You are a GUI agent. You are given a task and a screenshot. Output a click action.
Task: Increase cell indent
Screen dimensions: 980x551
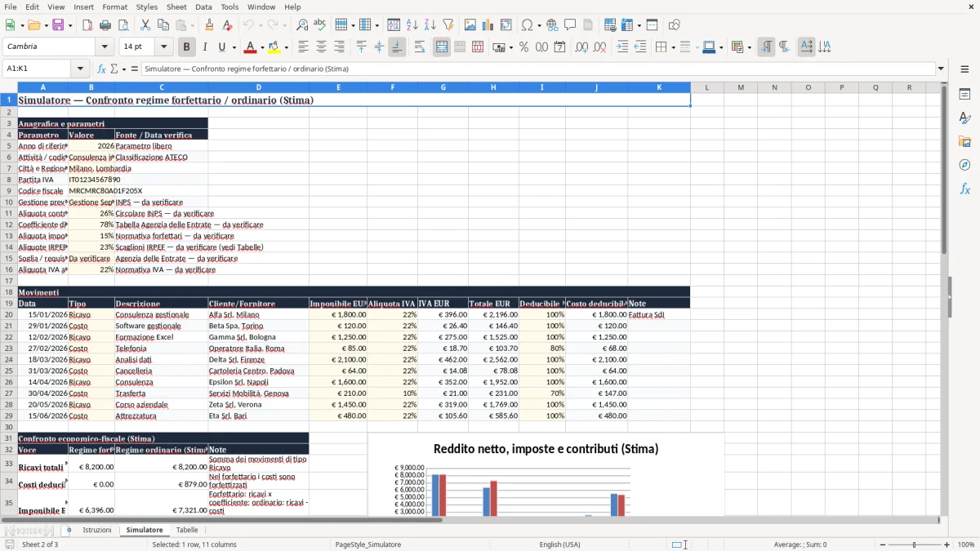click(622, 47)
